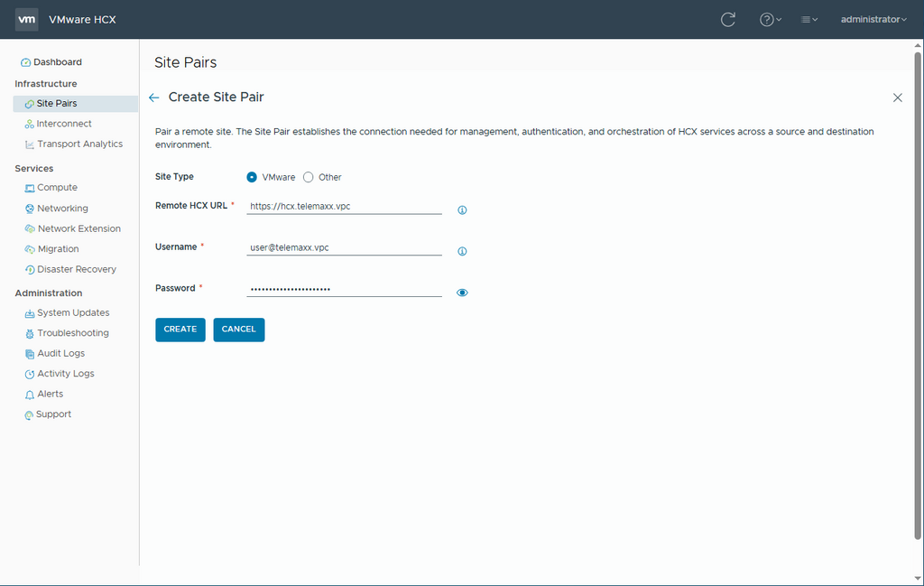The height and width of the screenshot is (586, 924).
Task: Click the CANCEL button
Action: pyautogui.click(x=239, y=330)
